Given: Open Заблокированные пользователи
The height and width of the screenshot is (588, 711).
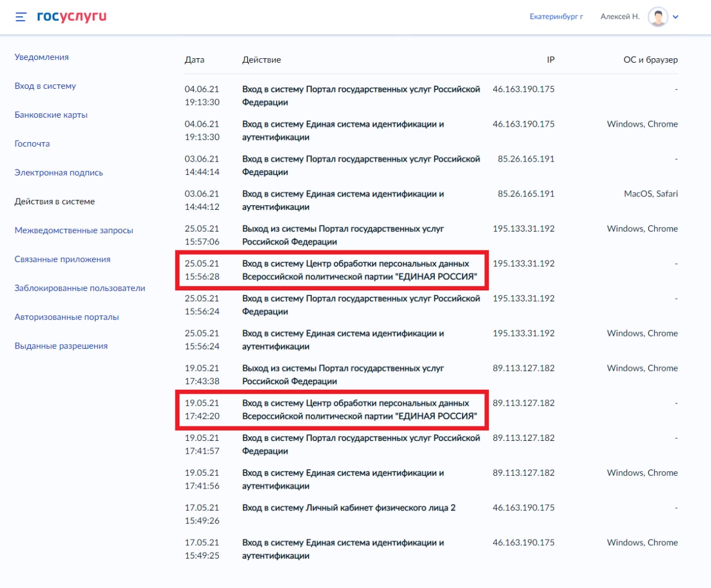Looking at the screenshot, I should pyautogui.click(x=80, y=288).
